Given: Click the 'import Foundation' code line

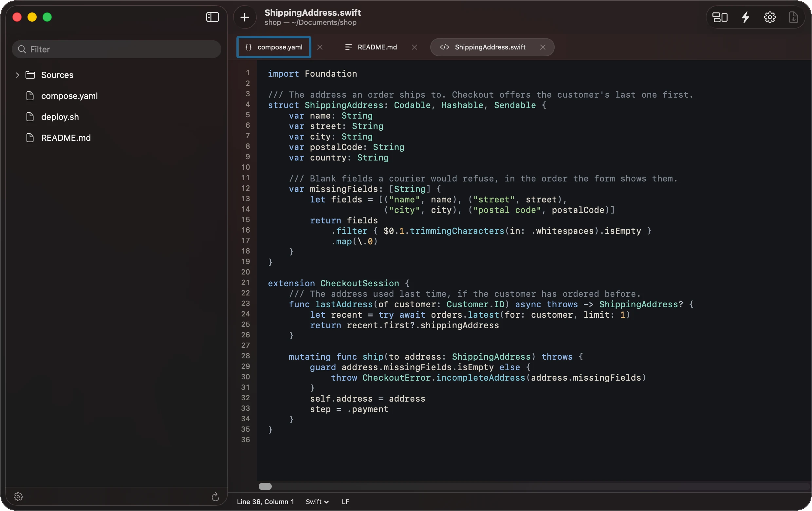Looking at the screenshot, I should (x=312, y=73).
